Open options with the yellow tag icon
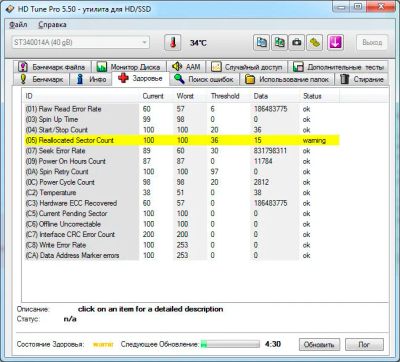Viewport: 400px width, 362px height. [x=314, y=43]
